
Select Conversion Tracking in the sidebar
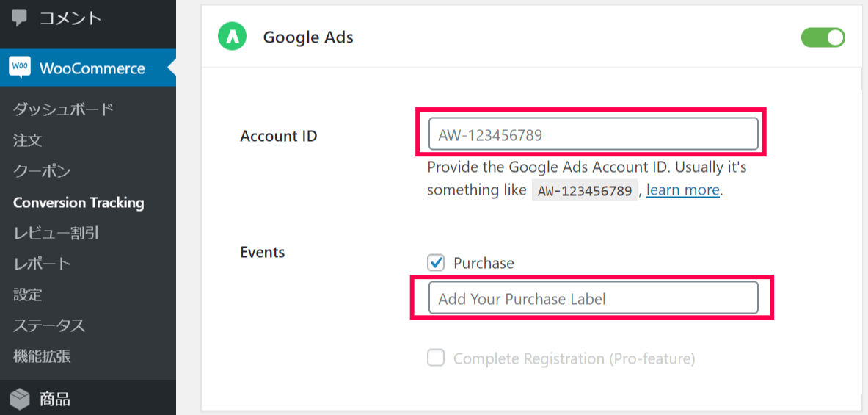(79, 203)
